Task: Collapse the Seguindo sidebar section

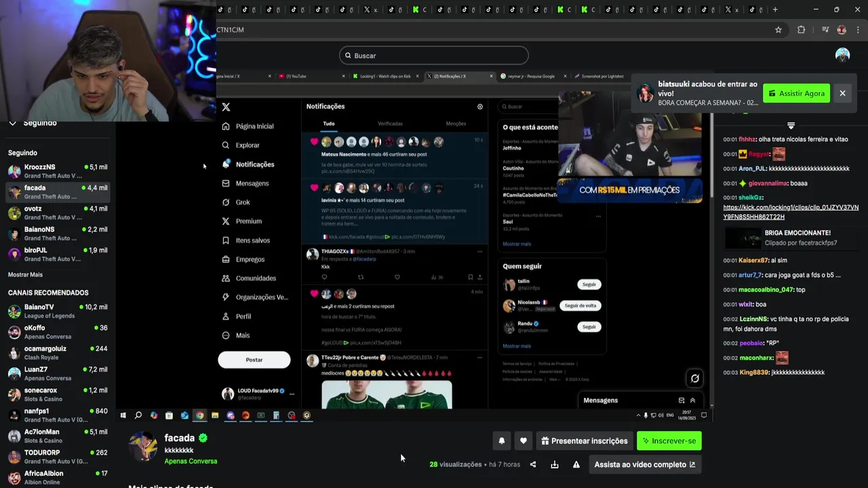Action: coord(12,123)
